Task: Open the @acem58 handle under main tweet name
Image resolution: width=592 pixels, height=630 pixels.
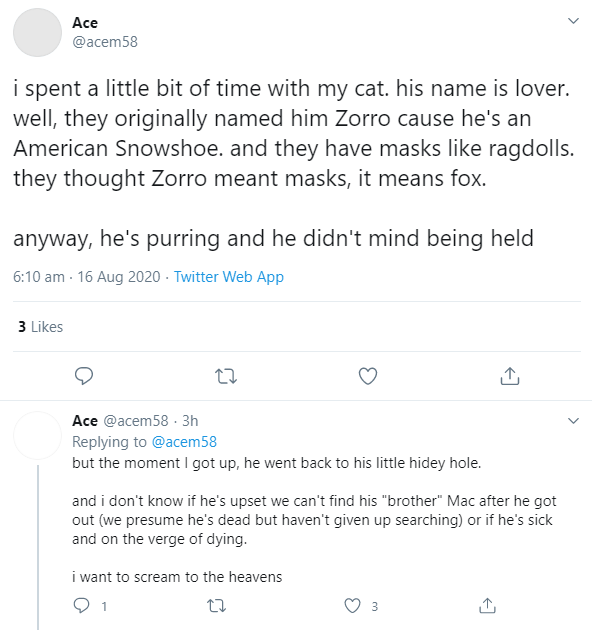Action: pyautogui.click(x=105, y=42)
